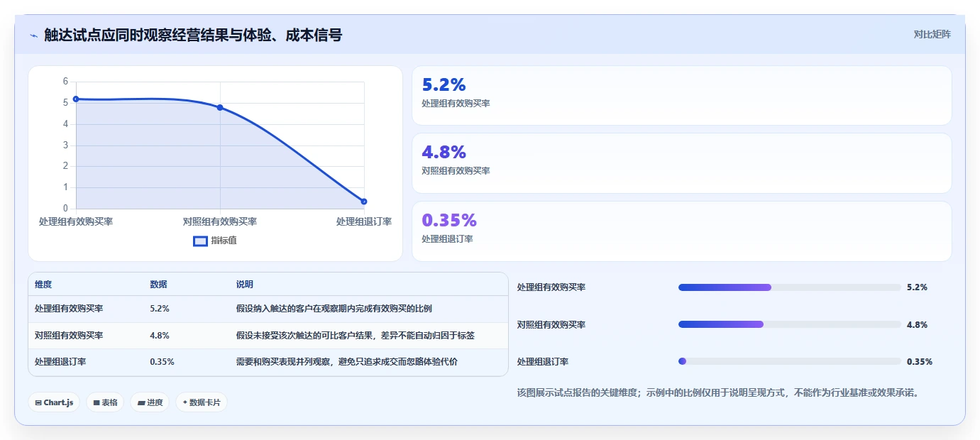
Task: Toggle the 指标值 legend item
Action: click(215, 241)
